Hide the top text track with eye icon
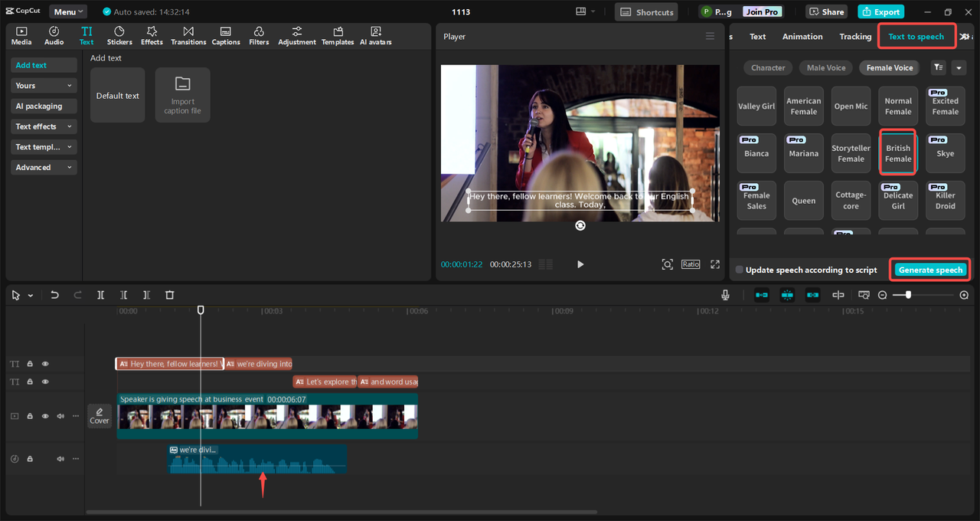980x521 pixels. pyautogui.click(x=45, y=364)
